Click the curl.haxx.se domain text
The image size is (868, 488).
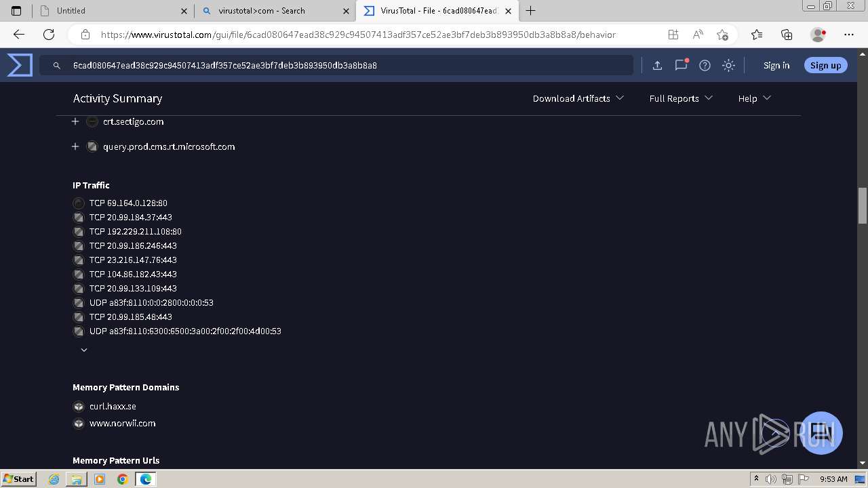[x=113, y=407]
